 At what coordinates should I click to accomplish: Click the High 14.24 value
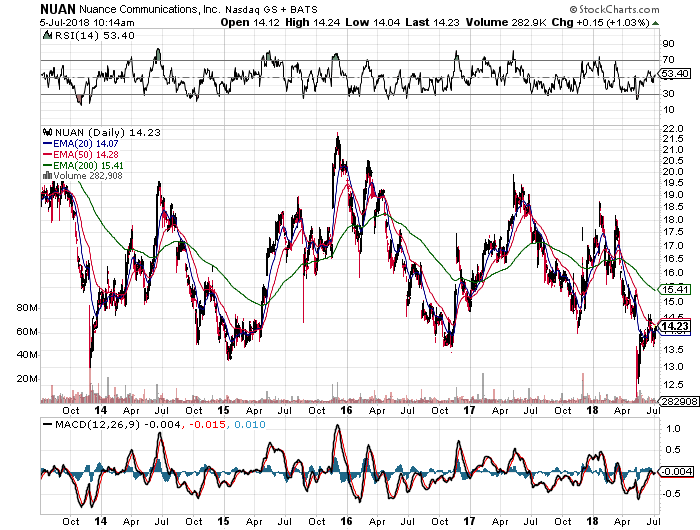point(312,22)
